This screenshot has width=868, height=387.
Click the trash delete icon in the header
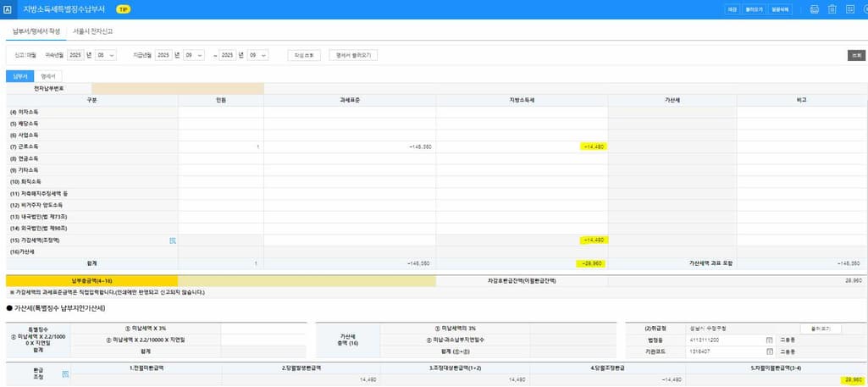tap(832, 9)
